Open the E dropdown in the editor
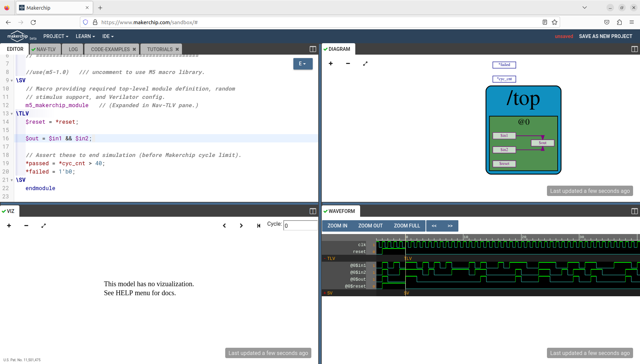The width and height of the screenshot is (640, 364). tap(303, 64)
